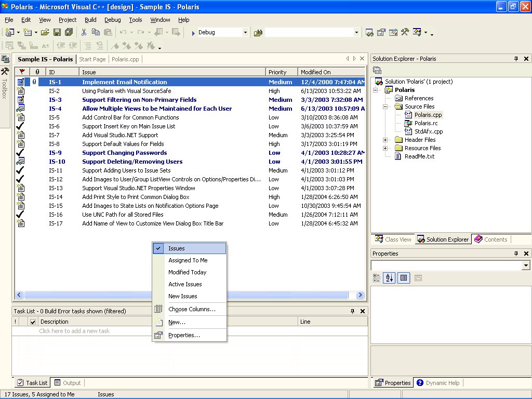Screen dimensions: 532x399
Task: Click the issue list horizontal scrollbar thumb
Action: tap(186, 295)
